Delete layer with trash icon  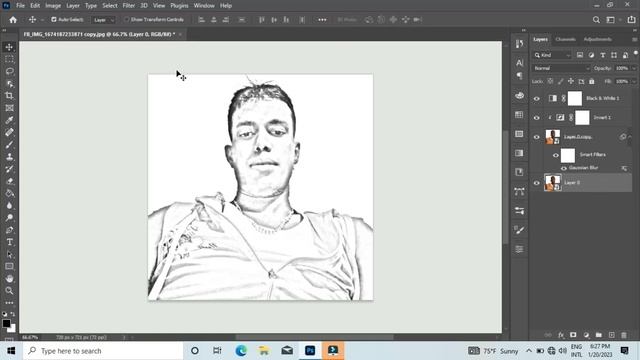pos(624,335)
